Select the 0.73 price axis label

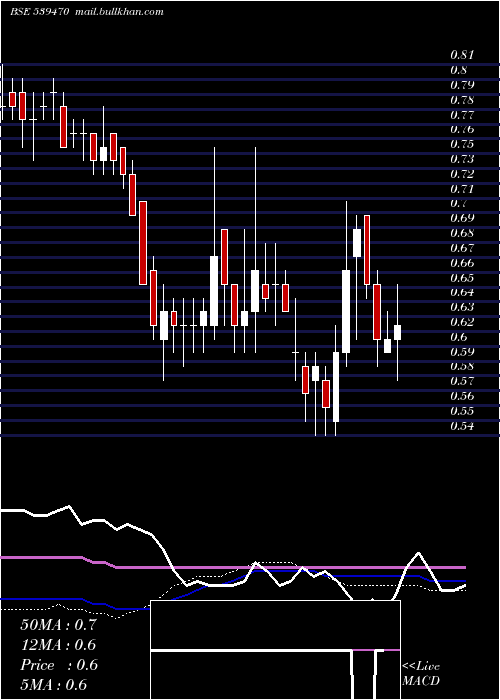click(462, 158)
